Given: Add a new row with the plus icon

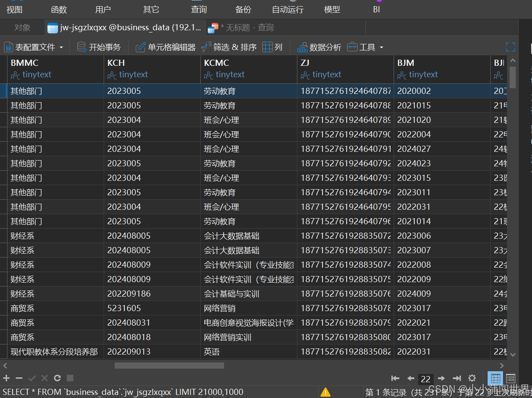Looking at the screenshot, I should [6, 378].
